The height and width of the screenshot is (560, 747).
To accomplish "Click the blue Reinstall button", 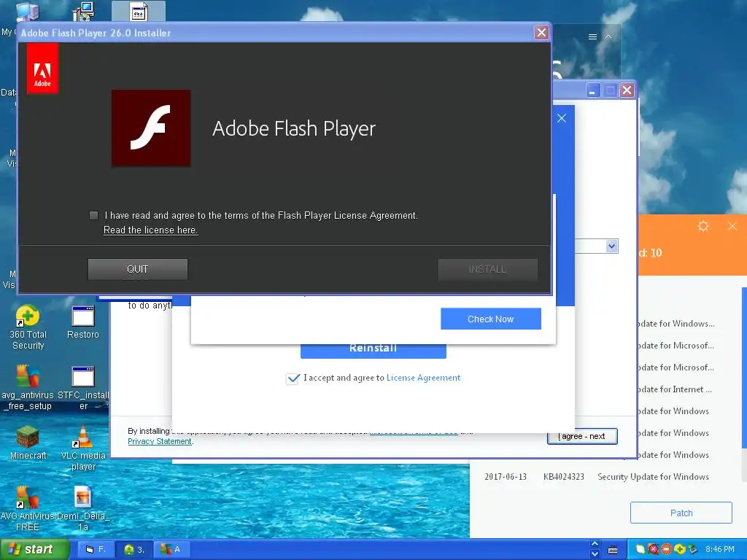I will click(x=373, y=350).
